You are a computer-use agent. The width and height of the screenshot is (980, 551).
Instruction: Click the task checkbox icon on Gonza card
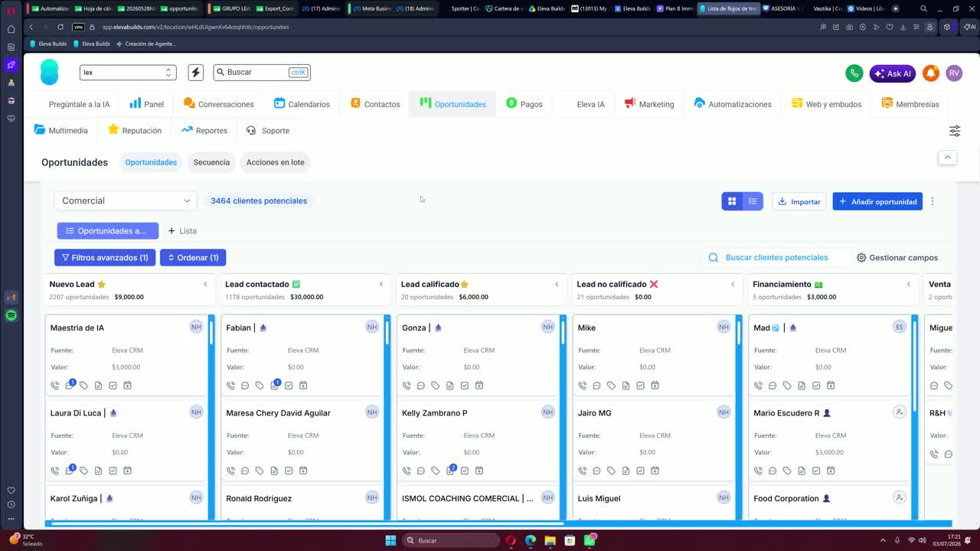[465, 386]
